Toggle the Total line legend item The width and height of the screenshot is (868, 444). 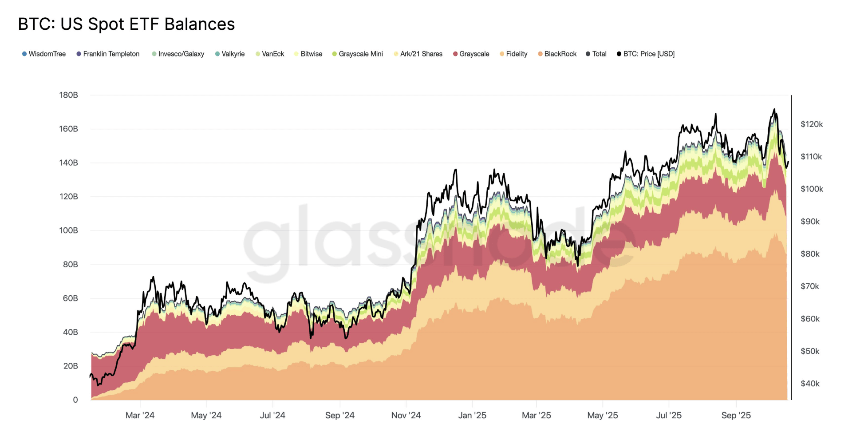[596, 54]
